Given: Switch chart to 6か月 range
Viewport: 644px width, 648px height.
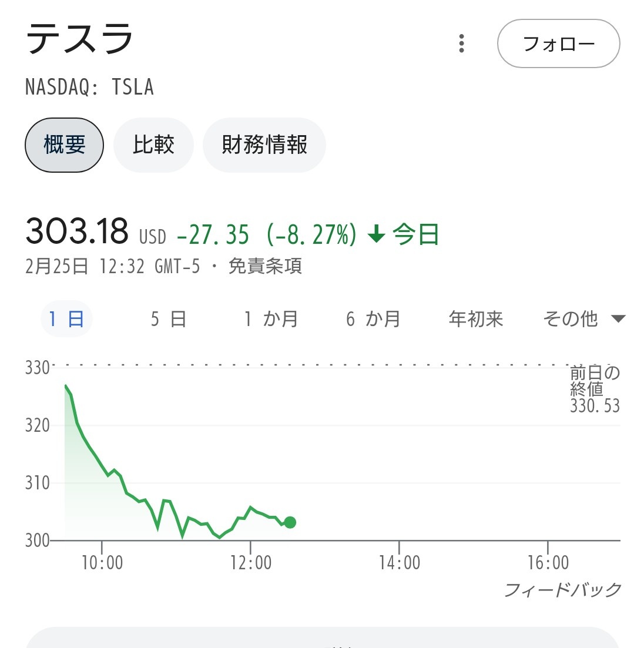Looking at the screenshot, I should (373, 319).
